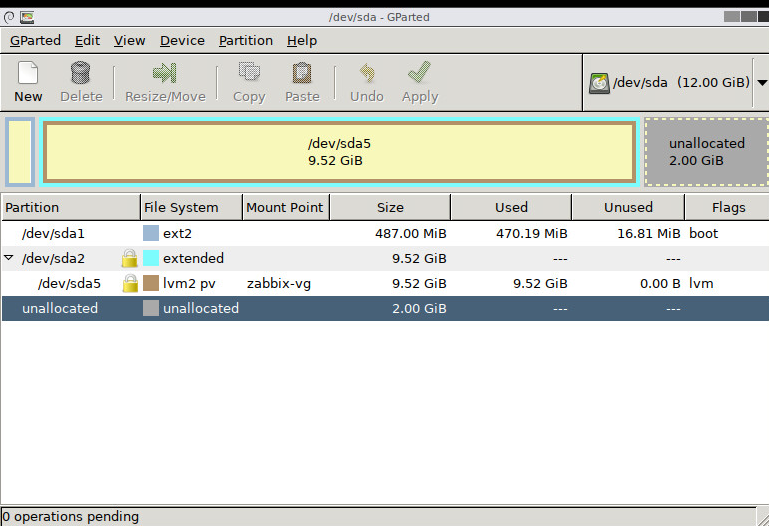Viewport: 769px width, 526px height.
Task: Click the Paste clipboard toolbar icon
Action: tap(302, 73)
